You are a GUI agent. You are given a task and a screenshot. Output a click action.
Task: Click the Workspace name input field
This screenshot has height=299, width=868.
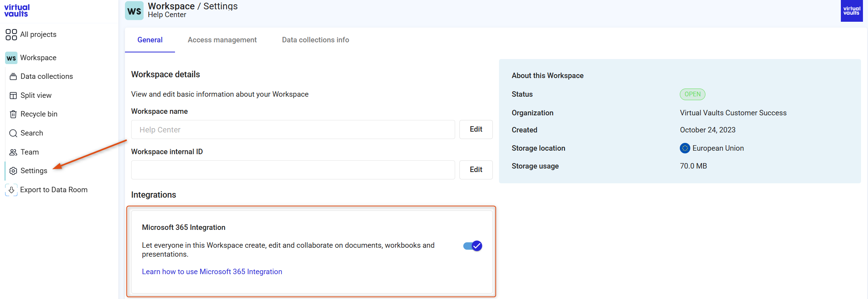[x=293, y=130]
